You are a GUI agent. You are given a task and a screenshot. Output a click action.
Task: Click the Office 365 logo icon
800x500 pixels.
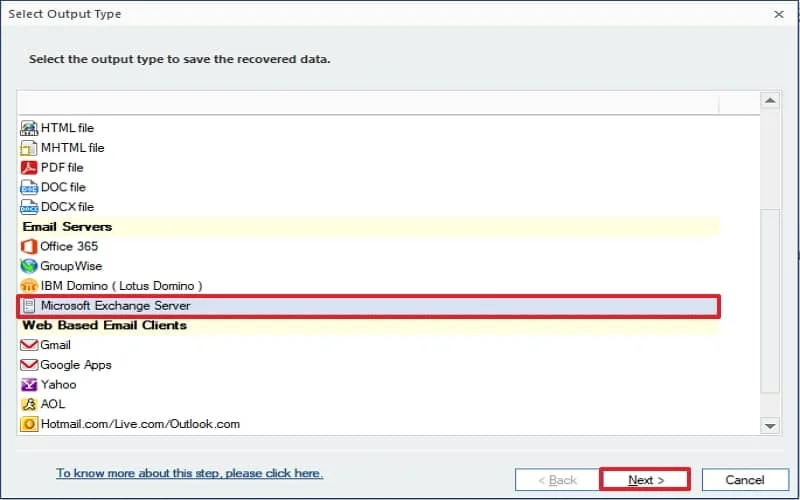29,246
